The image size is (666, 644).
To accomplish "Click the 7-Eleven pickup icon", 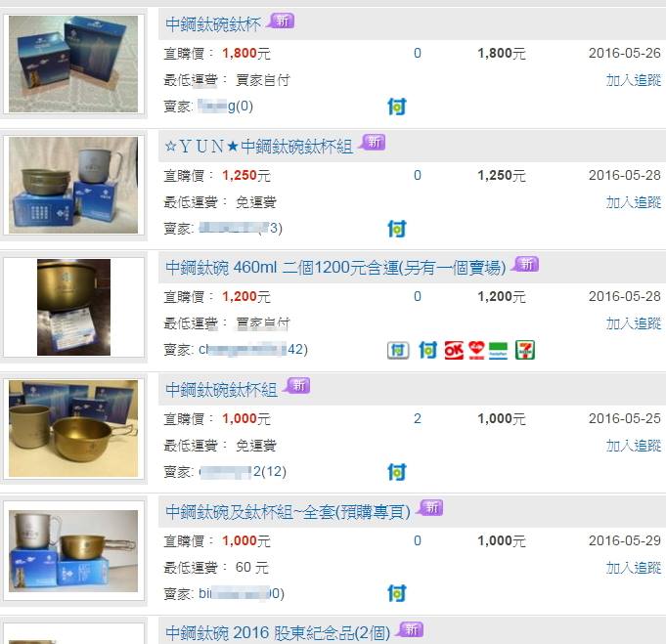I will [x=524, y=350].
